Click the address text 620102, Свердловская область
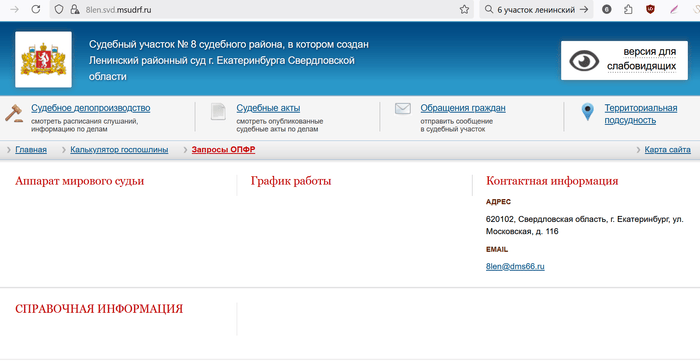700x364 pixels. coord(584,225)
